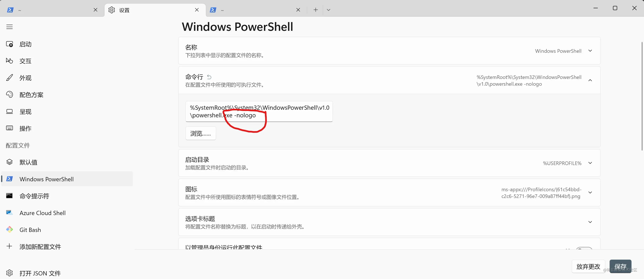Screen dimensions: 644x279
Task: Select the Azure Cloud Shell profile
Action: tap(67, 213)
